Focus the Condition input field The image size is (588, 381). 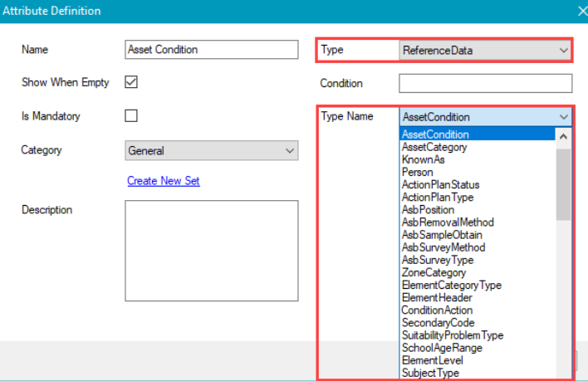[x=485, y=83]
